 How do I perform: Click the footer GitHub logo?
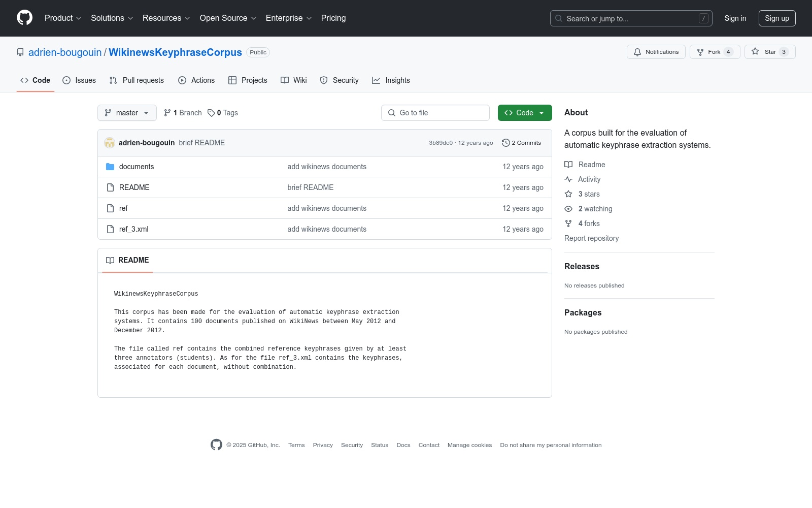[216, 445]
